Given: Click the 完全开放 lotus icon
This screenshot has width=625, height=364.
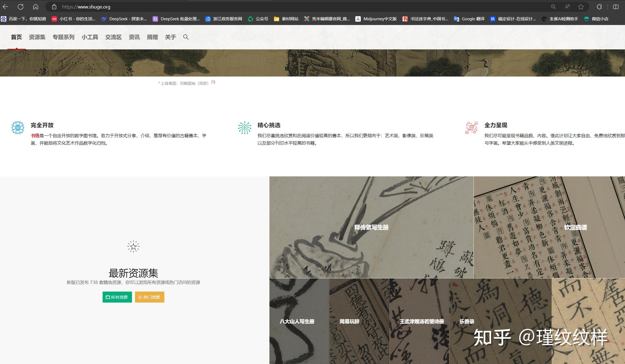Looking at the screenshot, I should 18,128.
